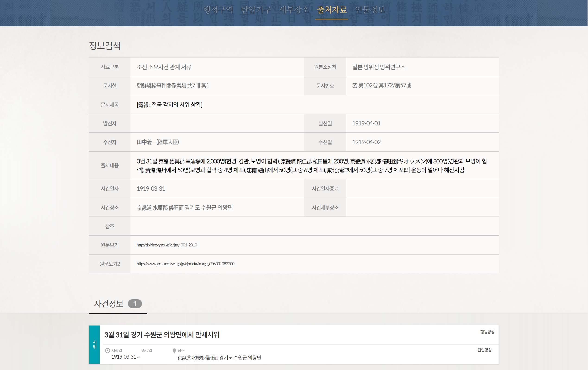This screenshot has height=370, width=588.
Task: Click the document title 電報: 전국 각지의 시위 상황
Action: click(x=169, y=105)
